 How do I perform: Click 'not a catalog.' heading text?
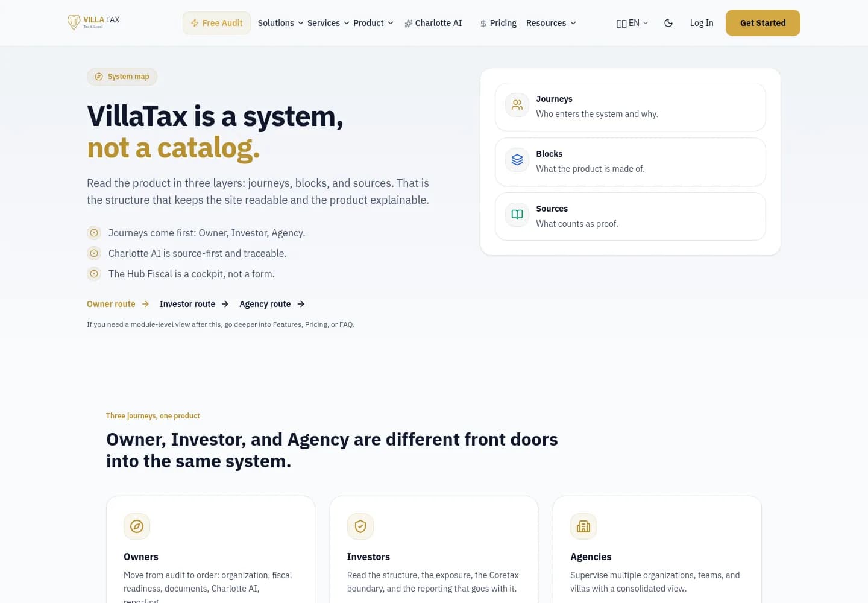click(174, 148)
